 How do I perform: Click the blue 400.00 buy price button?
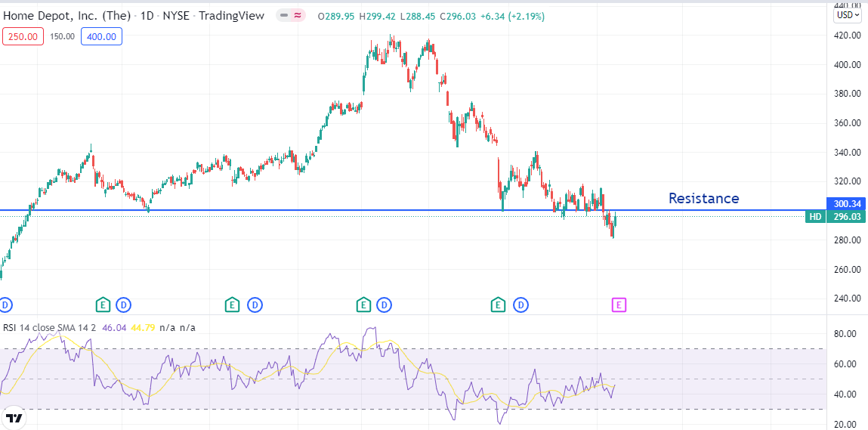point(101,36)
